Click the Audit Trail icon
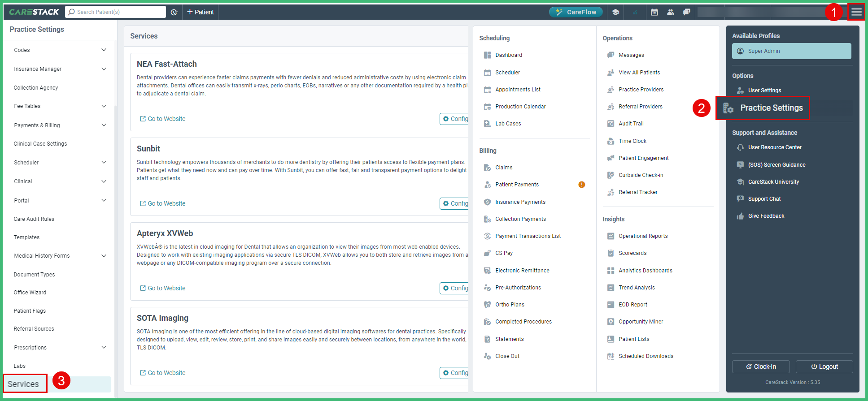Image resolution: width=868 pixels, height=401 pixels. (x=611, y=124)
